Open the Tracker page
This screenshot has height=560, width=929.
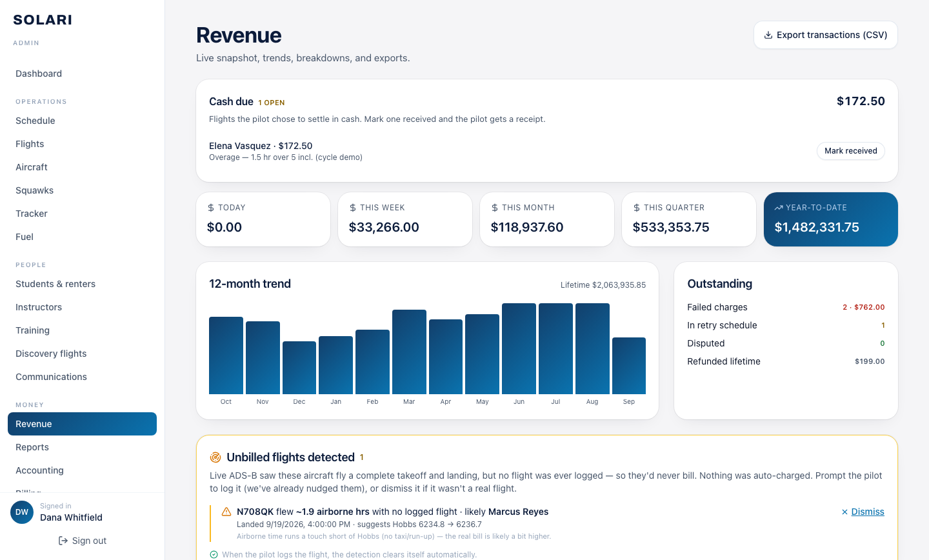click(x=82, y=214)
